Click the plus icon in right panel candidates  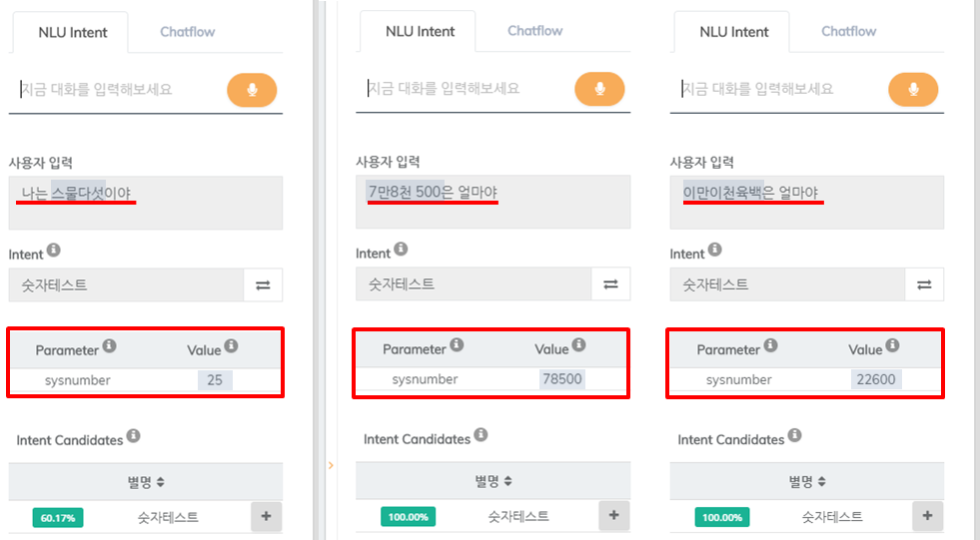[927, 516]
